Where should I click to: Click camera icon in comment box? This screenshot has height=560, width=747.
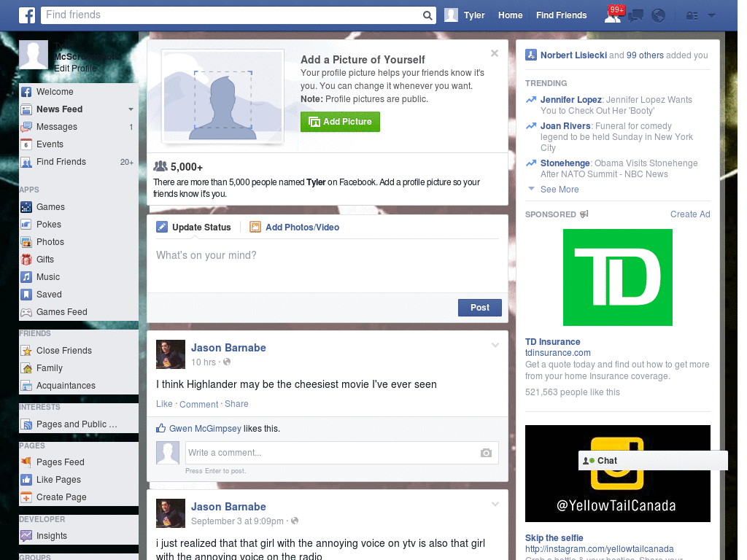pos(486,453)
